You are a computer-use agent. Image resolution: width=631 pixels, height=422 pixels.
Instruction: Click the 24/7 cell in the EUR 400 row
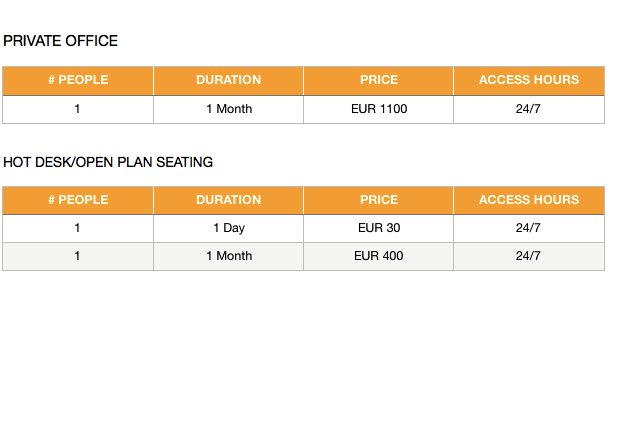529,256
